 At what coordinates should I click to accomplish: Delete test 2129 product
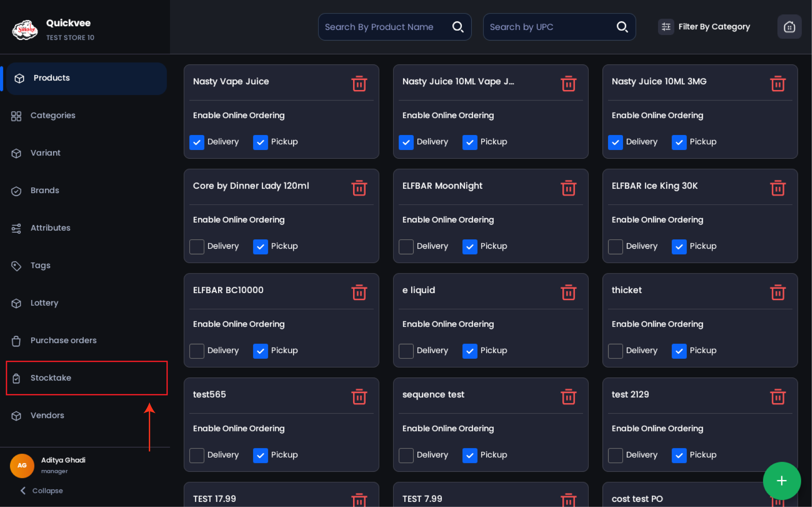pos(778,396)
